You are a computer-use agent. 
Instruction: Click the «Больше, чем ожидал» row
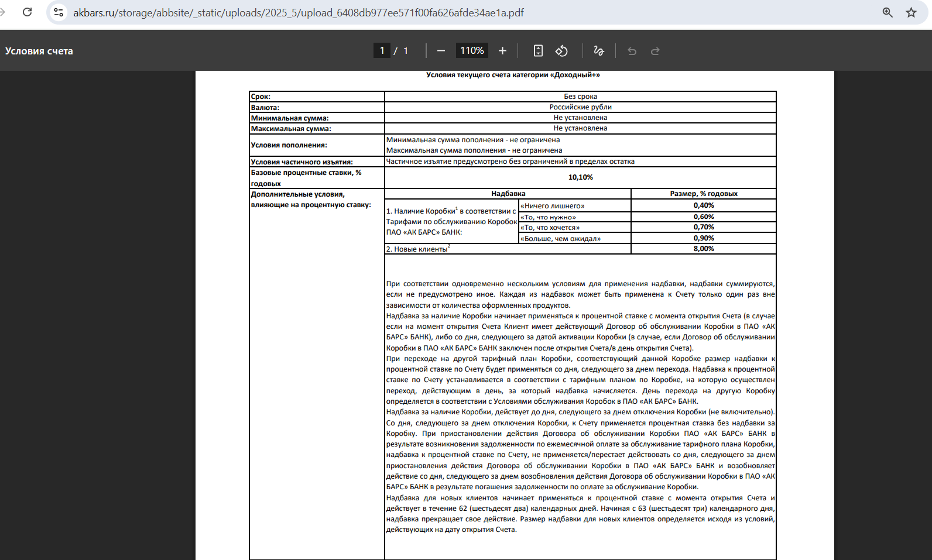575,238
